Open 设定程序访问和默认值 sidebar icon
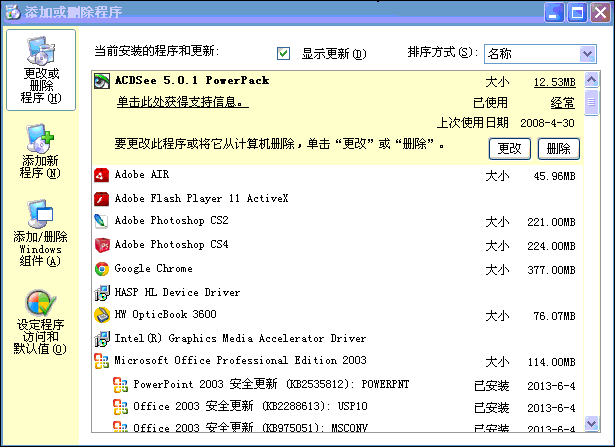Image resolution: width=615 pixels, height=447 pixels. coord(40,322)
